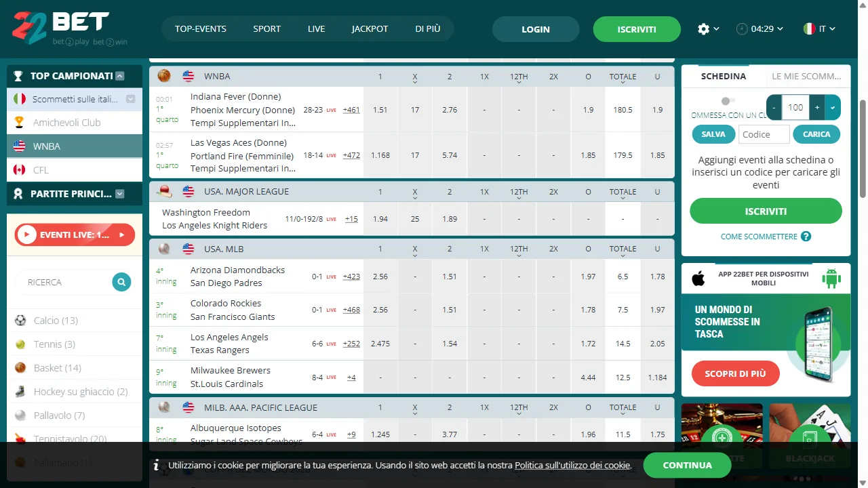Click the SCOPRI DI PIÙ button
Screen dimensions: 868x488
[x=735, y=373]
